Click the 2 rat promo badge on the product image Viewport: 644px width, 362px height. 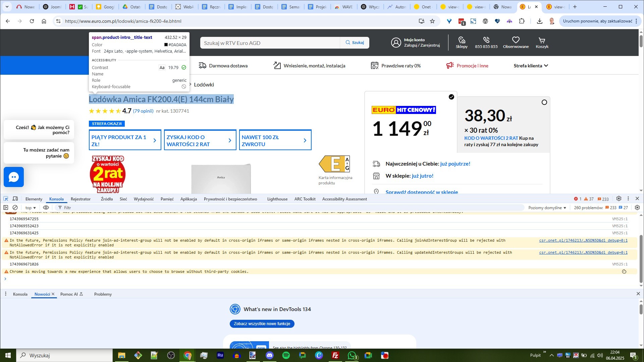click(x=108, y=174)
